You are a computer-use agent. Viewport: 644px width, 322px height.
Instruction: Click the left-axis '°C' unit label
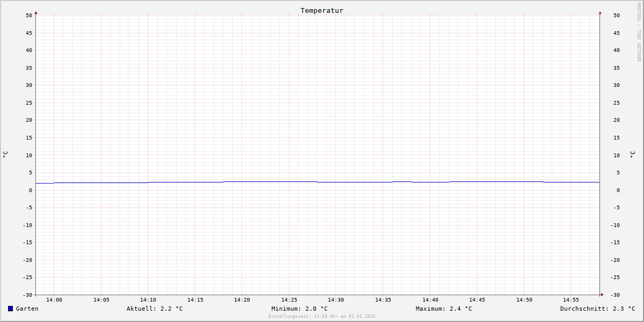[5, 155]
